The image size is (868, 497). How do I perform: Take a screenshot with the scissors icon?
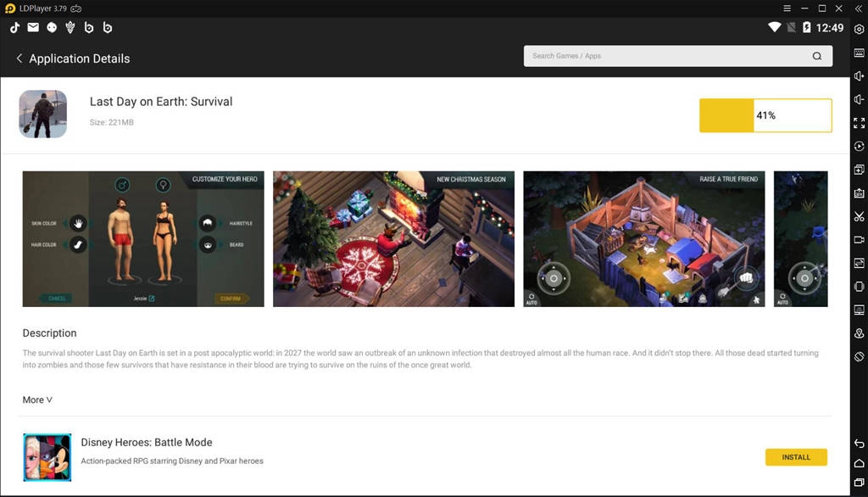click(860, 216)
